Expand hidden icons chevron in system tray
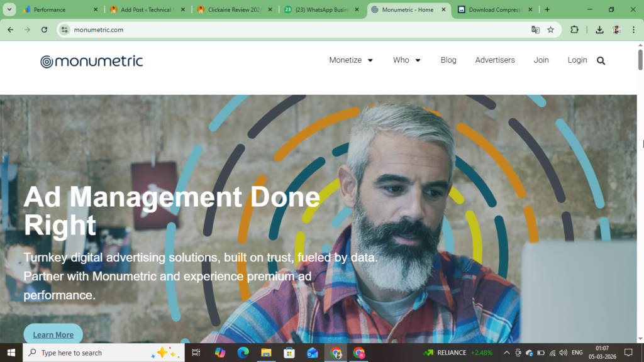The width and height of the screenshot is (644, 362). (x=506, y=353)
